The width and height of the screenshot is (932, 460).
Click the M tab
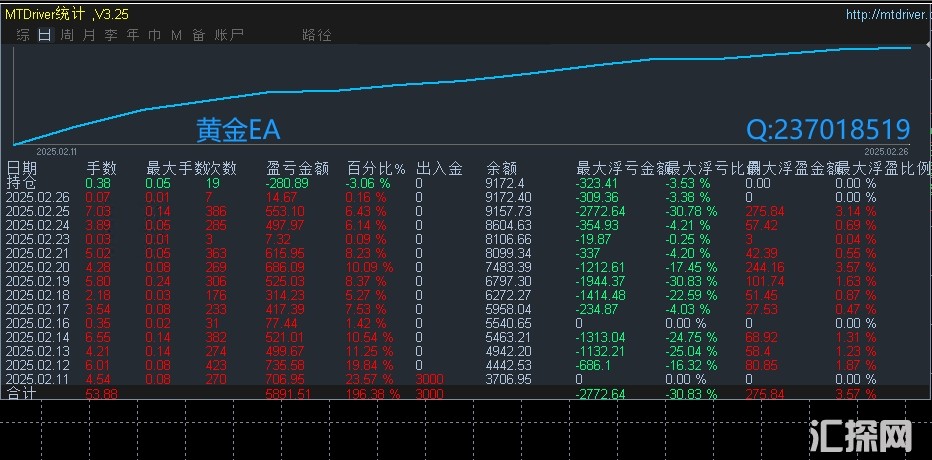[x=176, y=35]
